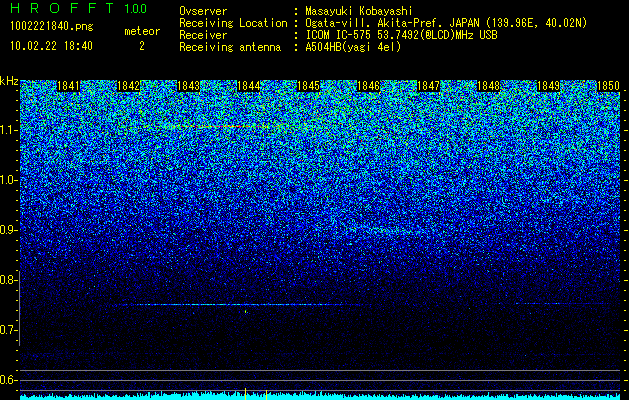Click the date stamp 10.02.22 18:40
Image resolution: width=629 pixels, height=400 pixels.
(x=51, y=46)
